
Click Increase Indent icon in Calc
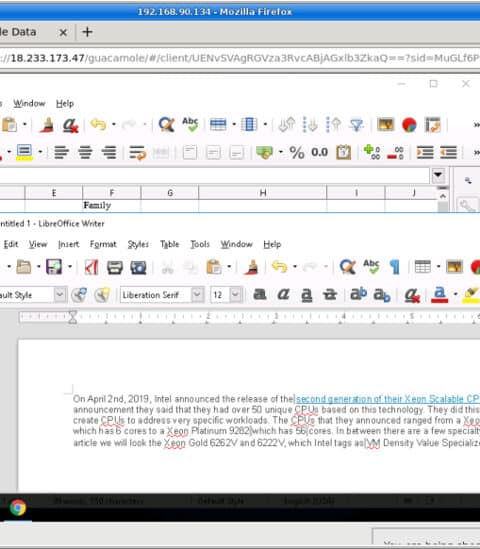coord(425,152)
